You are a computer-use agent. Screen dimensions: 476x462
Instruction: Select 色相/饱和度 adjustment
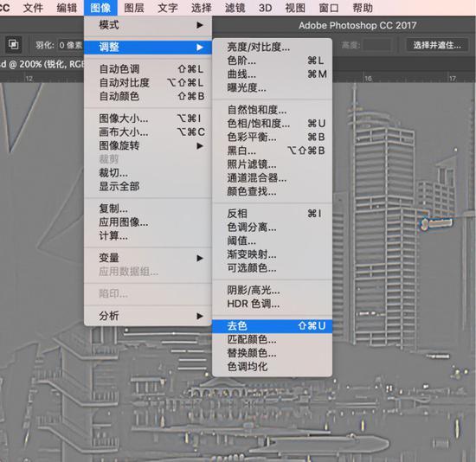click(x=272, y=123)
